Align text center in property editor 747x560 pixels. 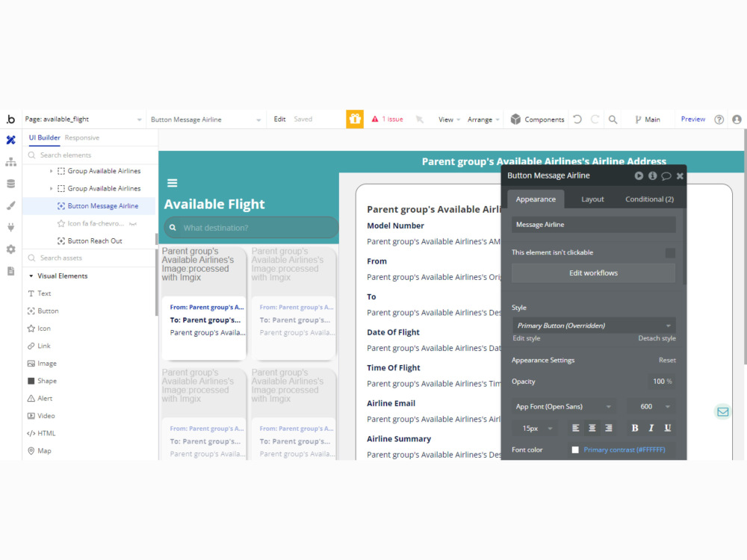[x=592, y=428]
